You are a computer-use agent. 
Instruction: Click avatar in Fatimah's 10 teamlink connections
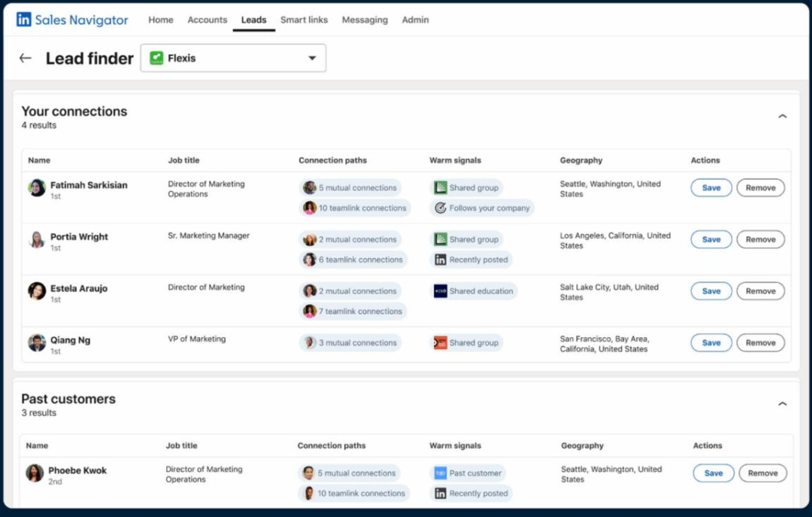tap(310, 208)
